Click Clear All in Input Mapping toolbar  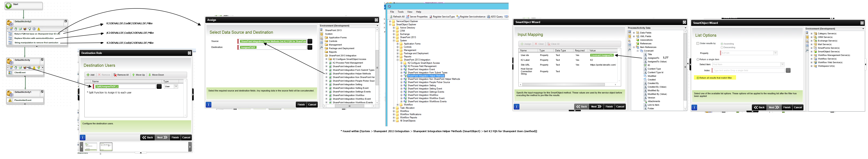[553, 44]
